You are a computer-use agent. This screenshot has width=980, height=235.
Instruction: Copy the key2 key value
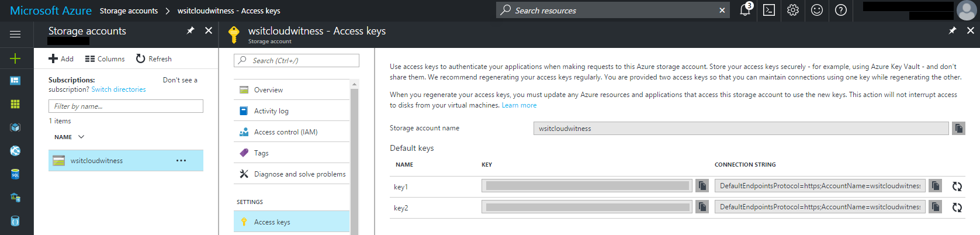(702, 207)
